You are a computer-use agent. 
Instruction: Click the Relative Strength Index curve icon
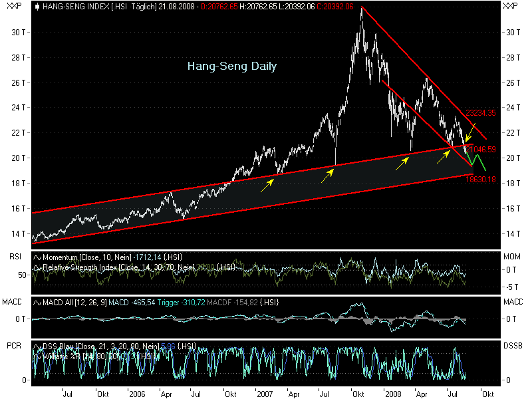(x=37, y=267)
